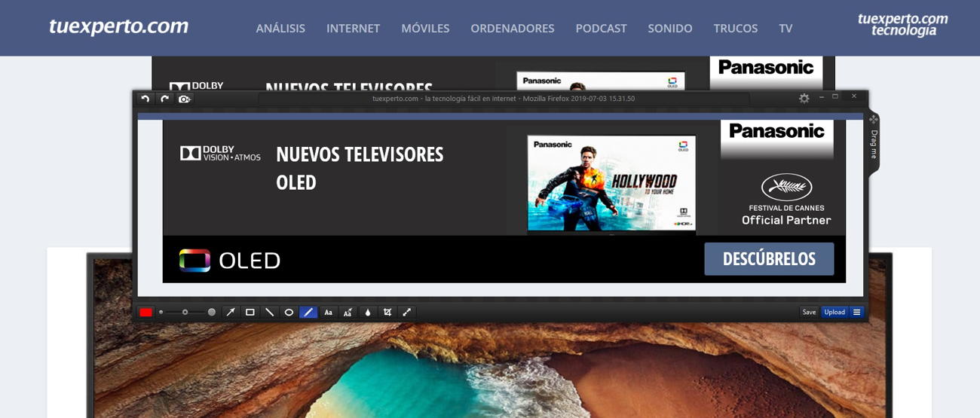Select the text with arrow callout tool
The image size is (980, 418).
(348, 313)
